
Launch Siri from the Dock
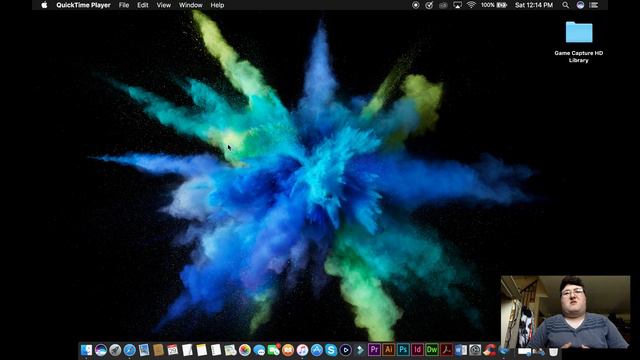101,350
